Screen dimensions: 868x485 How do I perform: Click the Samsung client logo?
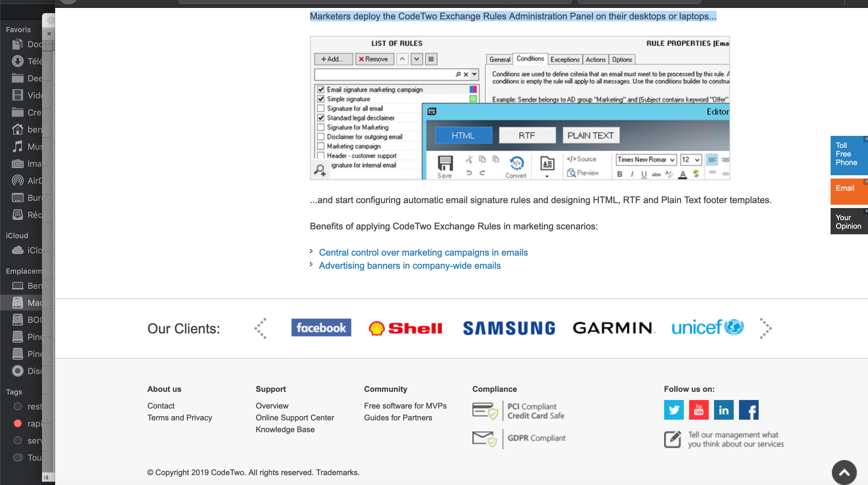[x=509, y=328]
